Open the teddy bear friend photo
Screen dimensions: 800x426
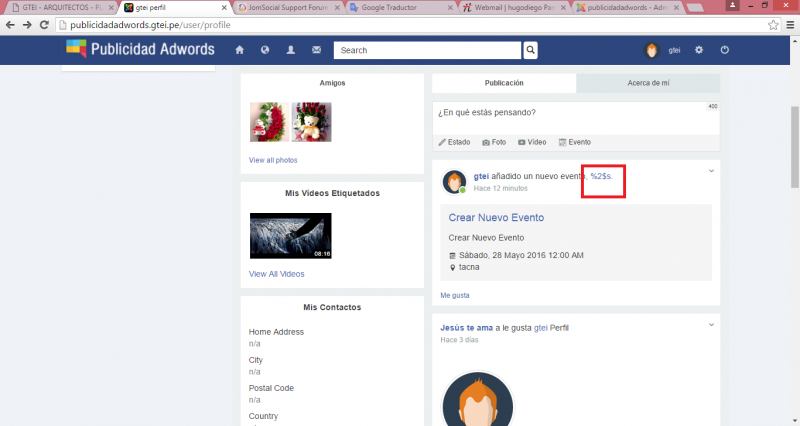[312, 122]
